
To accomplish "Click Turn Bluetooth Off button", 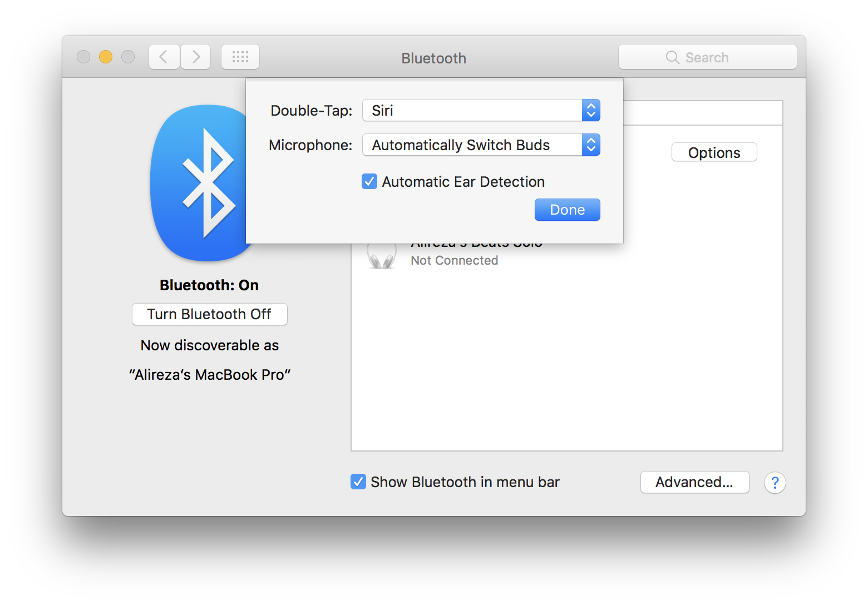I will [x=210, y=314].
